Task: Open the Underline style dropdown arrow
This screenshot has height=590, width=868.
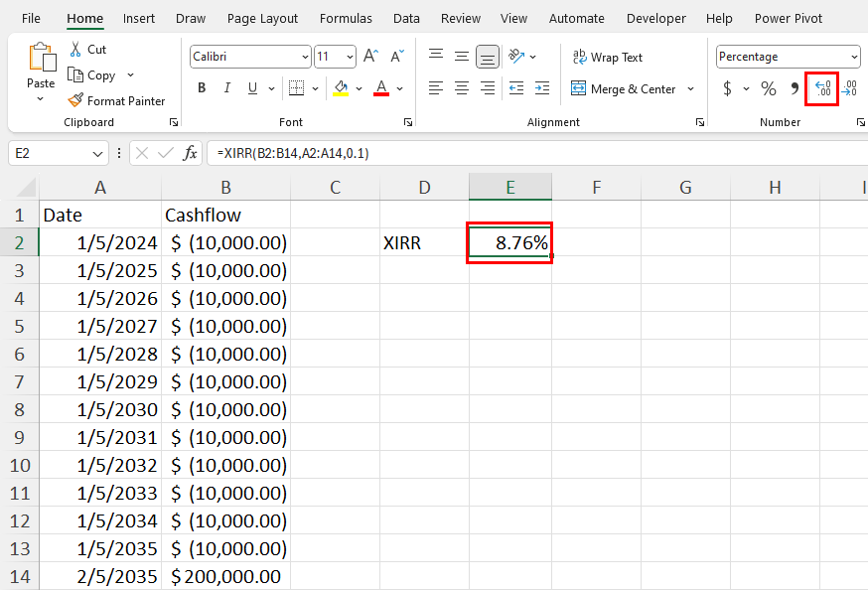Action: tap(271, 88)
